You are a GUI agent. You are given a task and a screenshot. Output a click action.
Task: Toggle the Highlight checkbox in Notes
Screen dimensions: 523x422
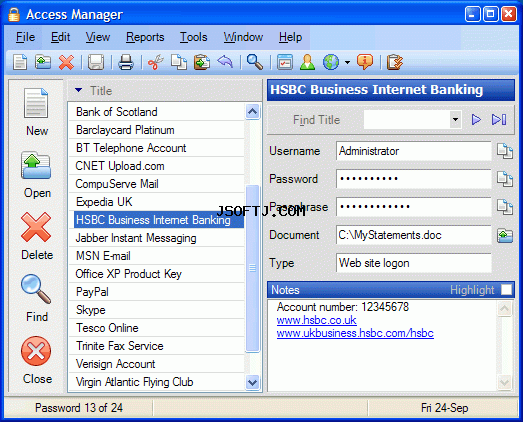point(506,290)
